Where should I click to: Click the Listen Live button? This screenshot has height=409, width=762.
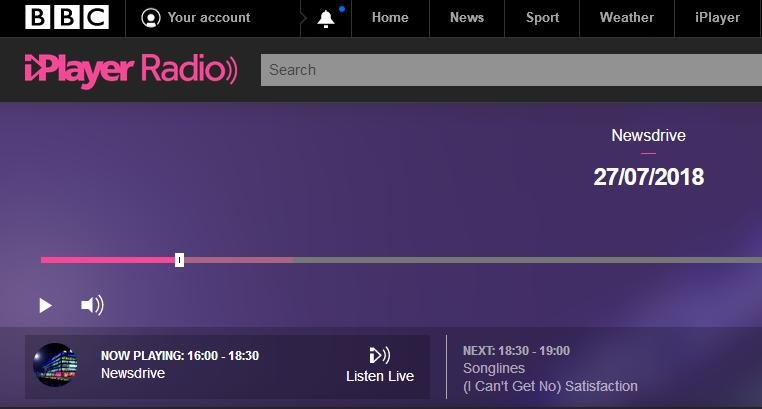(x=380, y=365)
